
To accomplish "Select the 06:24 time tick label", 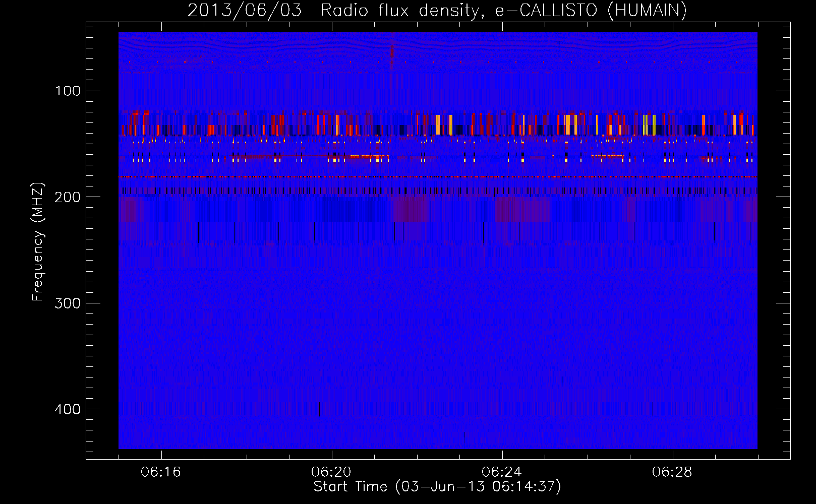I will coord(502,472).
